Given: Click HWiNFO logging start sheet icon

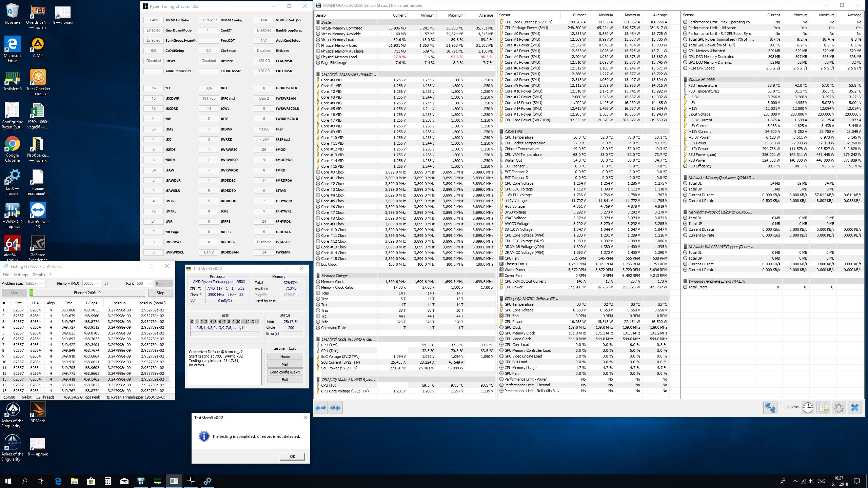Looking at the screenshot, I should [x=823, y=407].
